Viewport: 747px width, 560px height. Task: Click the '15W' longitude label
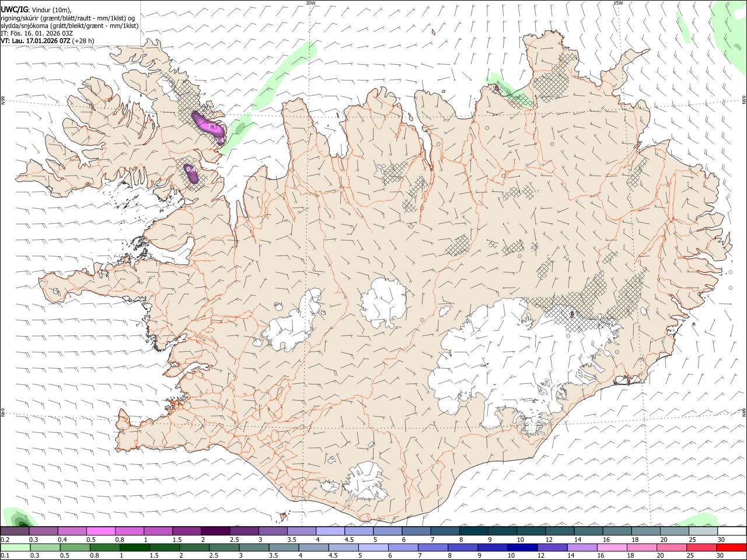pyautogui.click(x=618, y=3)
